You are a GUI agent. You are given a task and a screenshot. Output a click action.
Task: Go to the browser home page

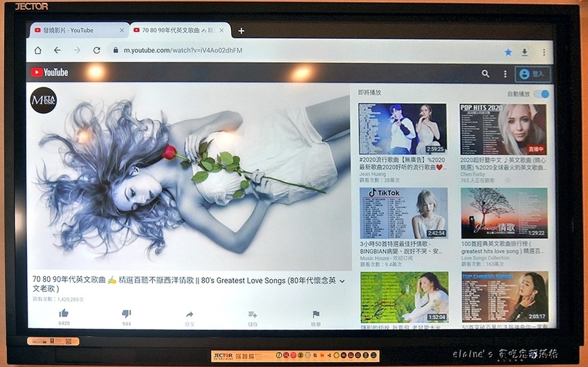point(38,51)
